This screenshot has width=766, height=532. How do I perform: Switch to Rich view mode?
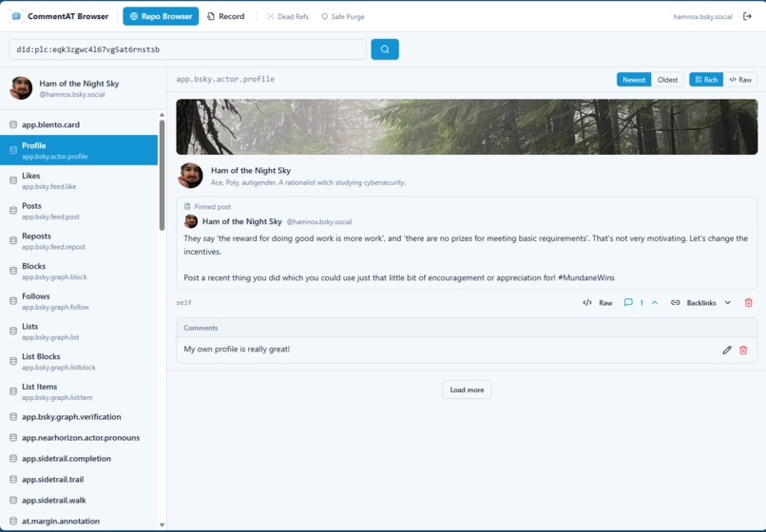tap(706, 80)
